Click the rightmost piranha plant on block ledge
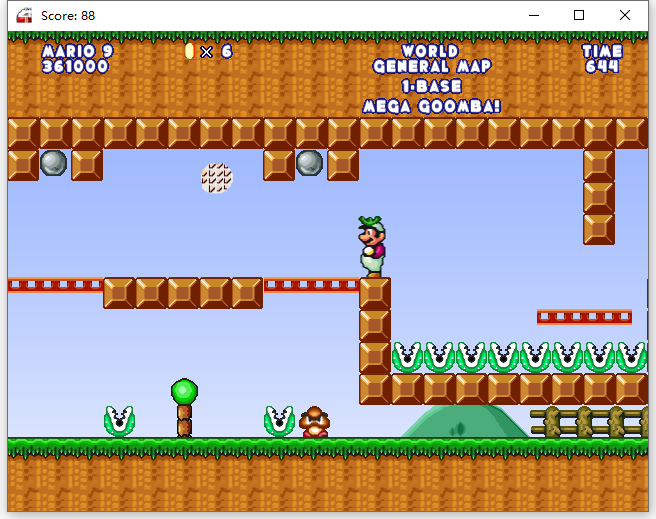 click(631, 358)
